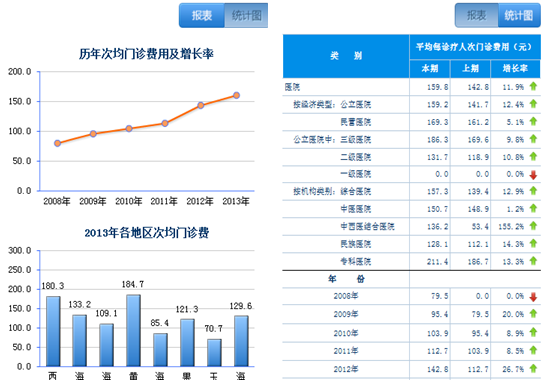Click the 年份 section header in the table

[346, 279]
